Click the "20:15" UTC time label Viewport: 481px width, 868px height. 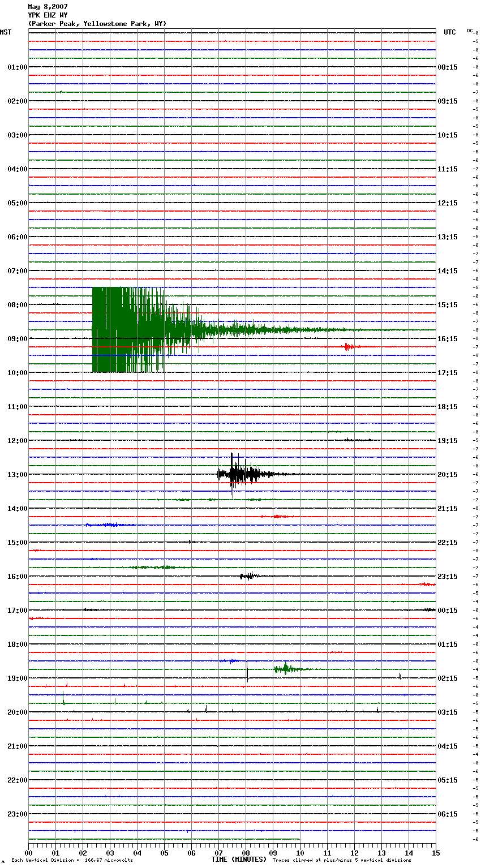click(x=448, y=475)
